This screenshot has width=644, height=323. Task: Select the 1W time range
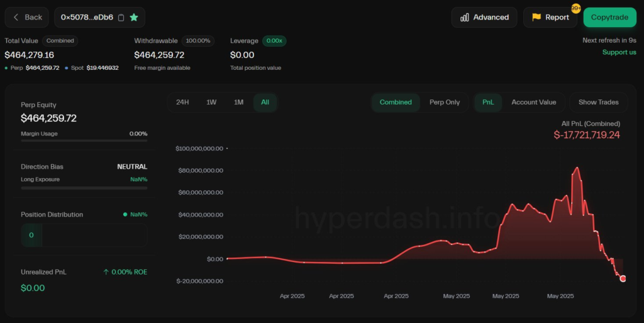click(x=211, y=102)
